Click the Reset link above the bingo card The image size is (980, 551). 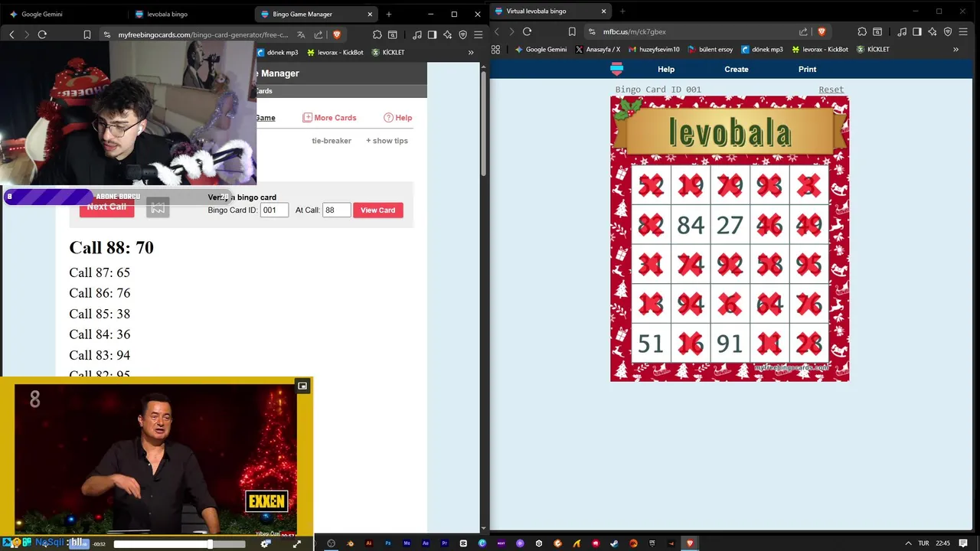[831, 90]
